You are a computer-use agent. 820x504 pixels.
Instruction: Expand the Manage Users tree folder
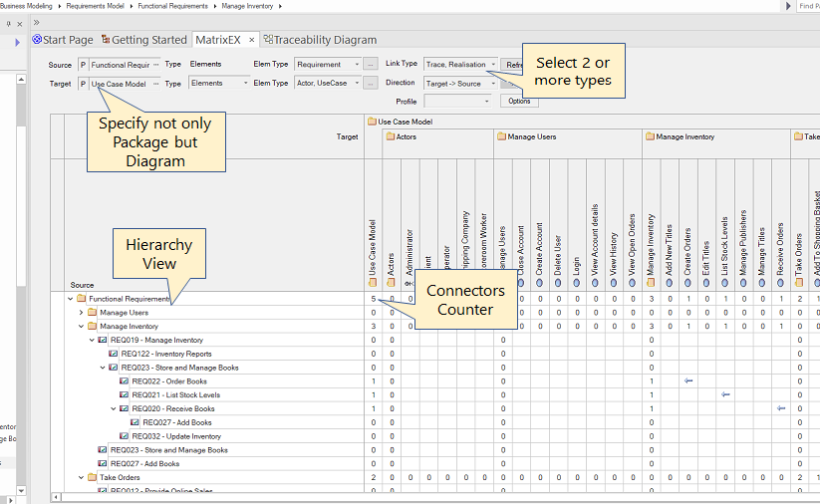tap(81, 313)
